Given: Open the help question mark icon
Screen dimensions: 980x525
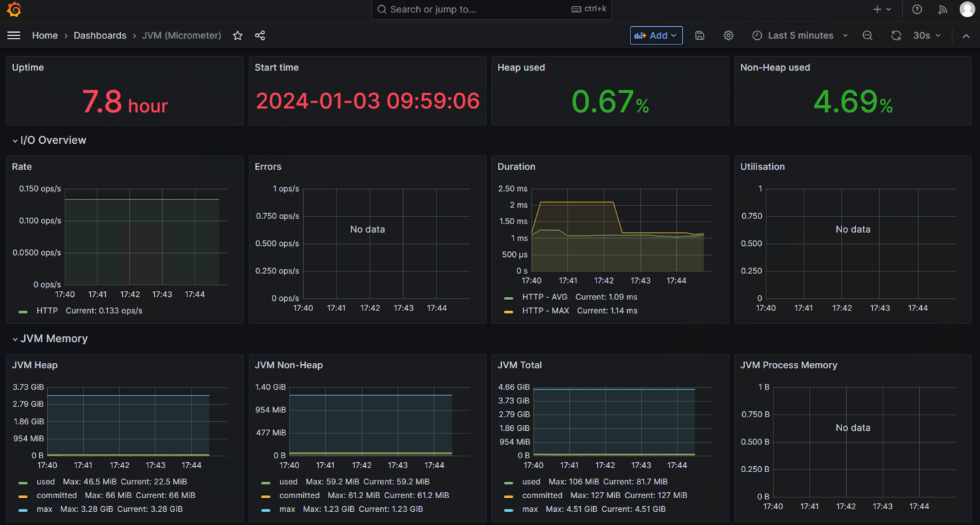Looking at the screenshot, I should tap(917, 9).
